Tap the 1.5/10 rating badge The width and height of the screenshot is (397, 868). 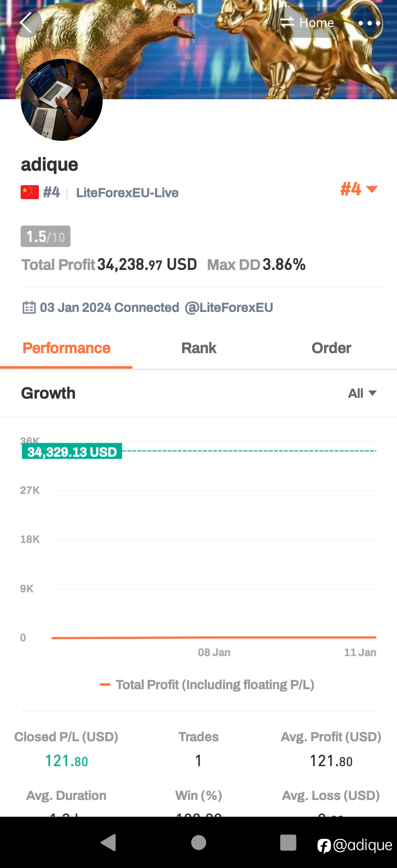coord(46,236)
